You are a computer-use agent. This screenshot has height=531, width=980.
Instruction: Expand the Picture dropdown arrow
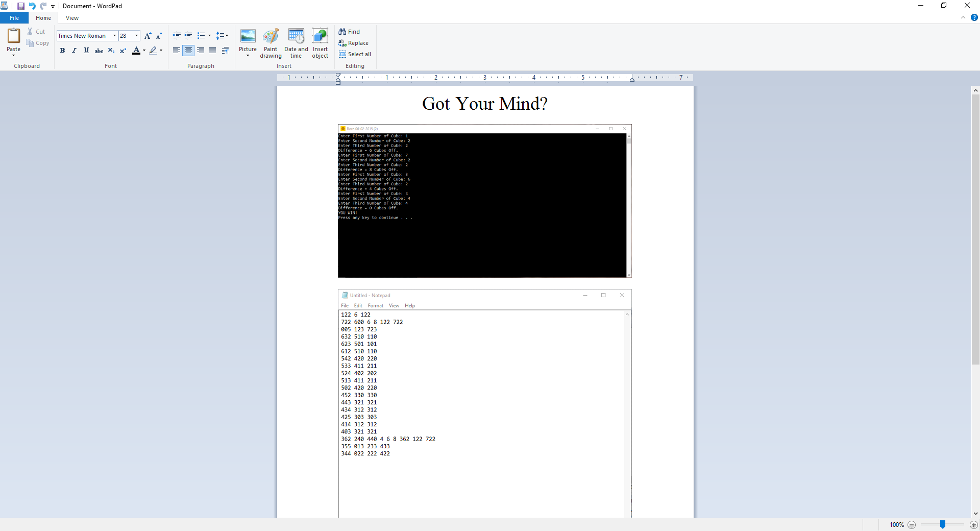(248, 56)
